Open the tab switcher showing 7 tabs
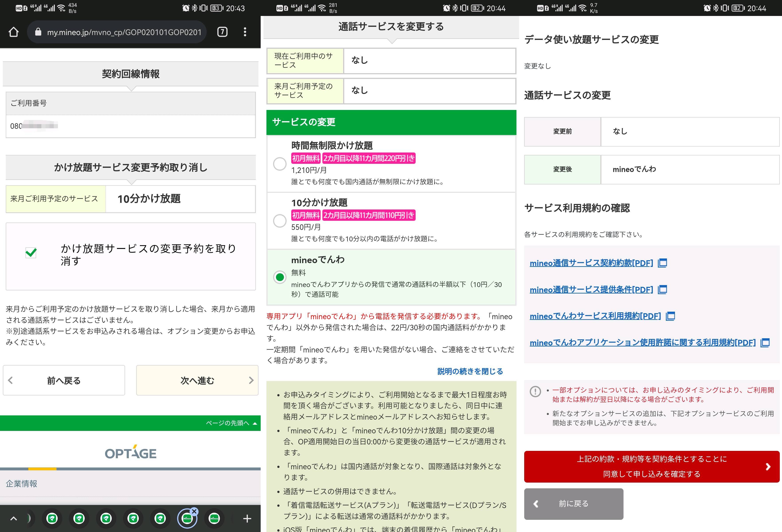 (x=222, y=32)
